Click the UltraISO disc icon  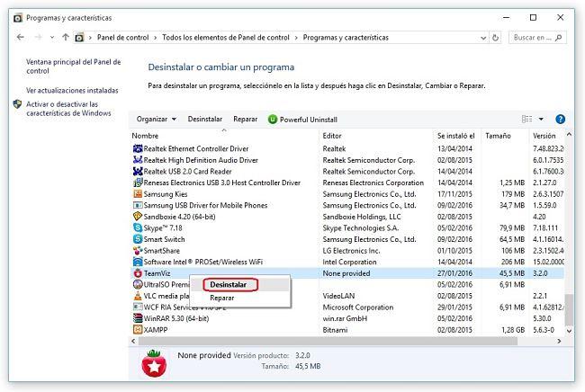[x=138, y=284]
